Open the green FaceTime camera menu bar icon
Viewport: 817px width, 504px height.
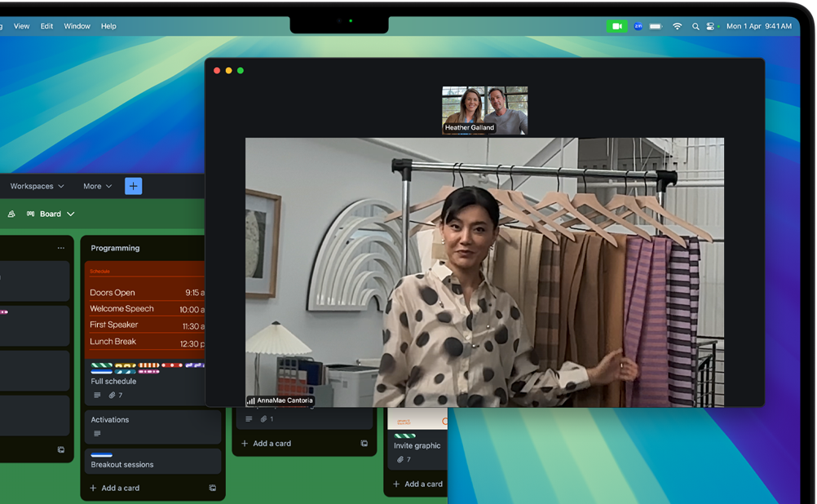point(617,26)
